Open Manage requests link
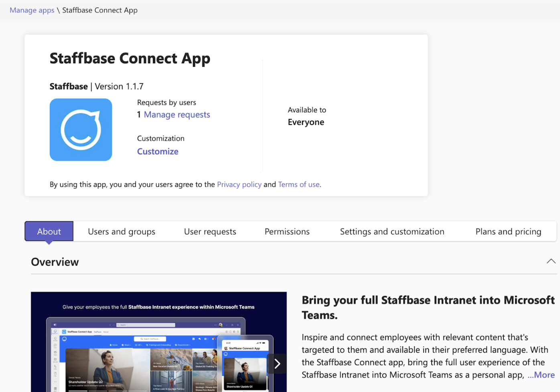Screen dimensions: 560x392 point(177,115)
